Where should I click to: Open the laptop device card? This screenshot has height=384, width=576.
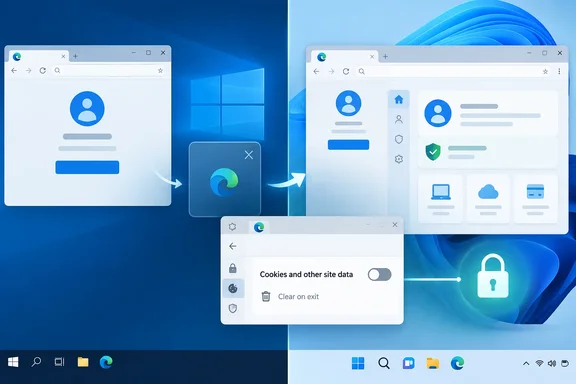coord(440,199)
